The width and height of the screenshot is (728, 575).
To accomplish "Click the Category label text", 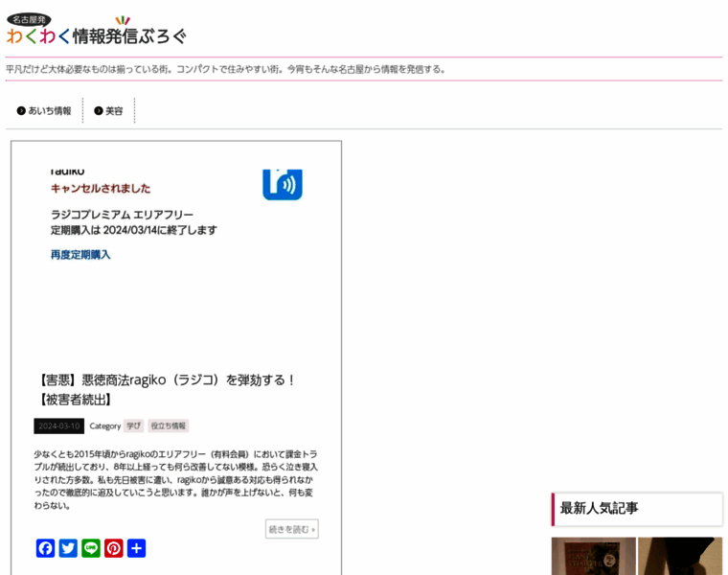I will pos(105,425).
